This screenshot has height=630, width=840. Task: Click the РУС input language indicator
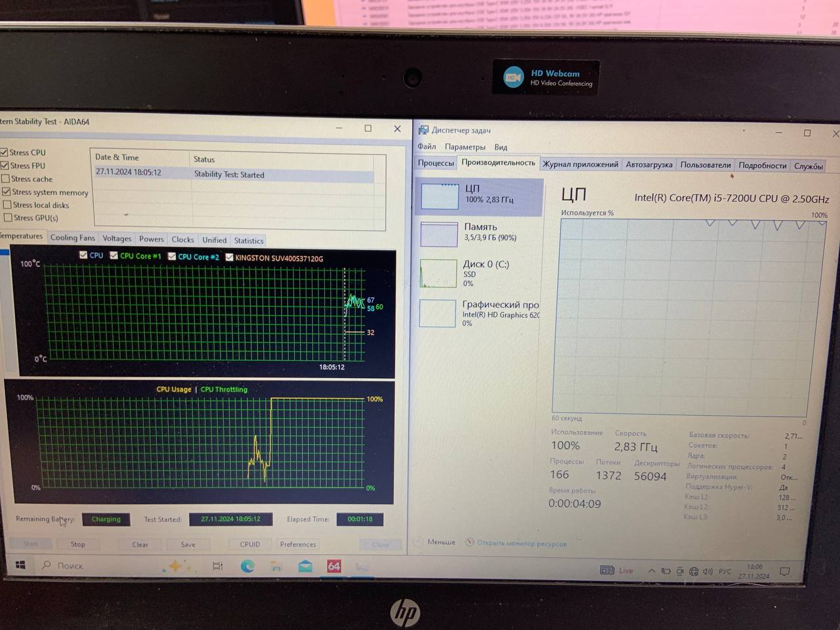[724, 572]
